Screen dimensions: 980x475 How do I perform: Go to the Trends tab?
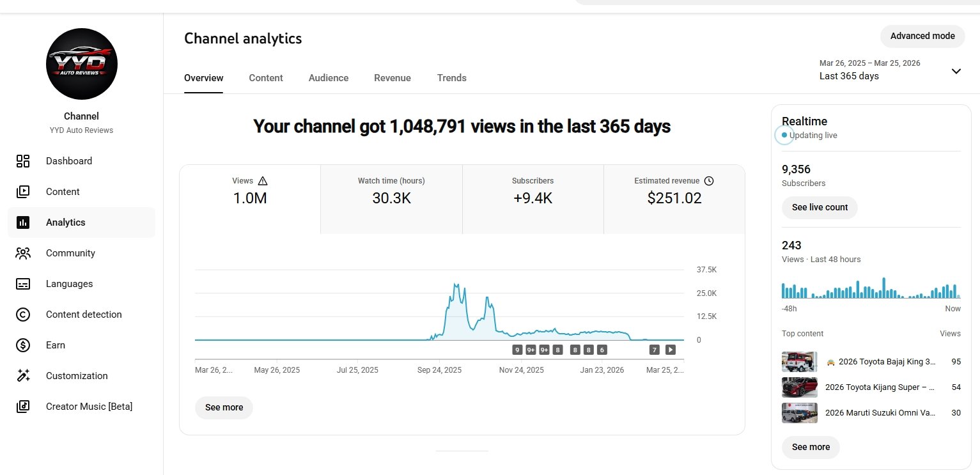click(x=451, y=78)
